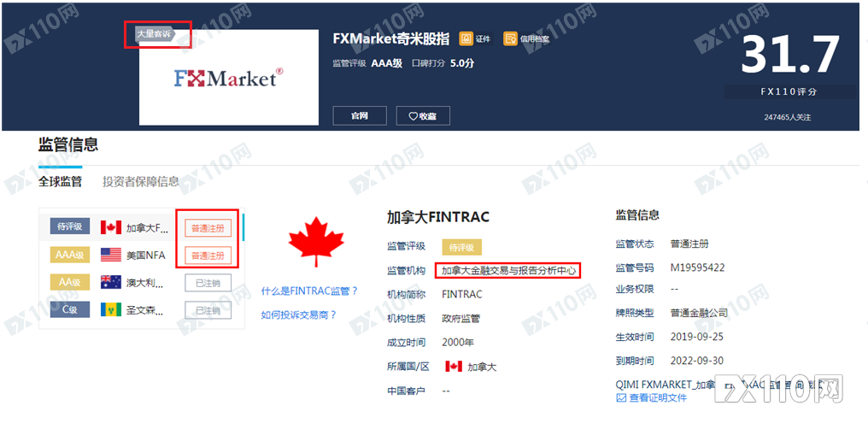The image size is (868, 423).
Task: Click the blue scrollbar beside the regulator list
Action: coord(243,227)
